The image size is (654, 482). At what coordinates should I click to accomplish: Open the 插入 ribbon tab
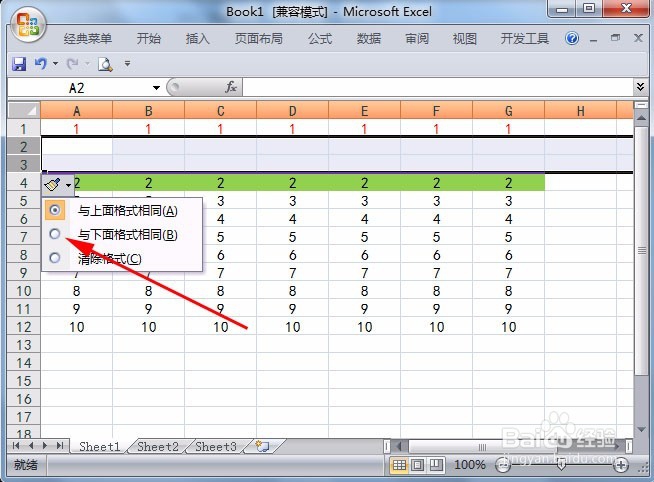[x=198, y=39]
